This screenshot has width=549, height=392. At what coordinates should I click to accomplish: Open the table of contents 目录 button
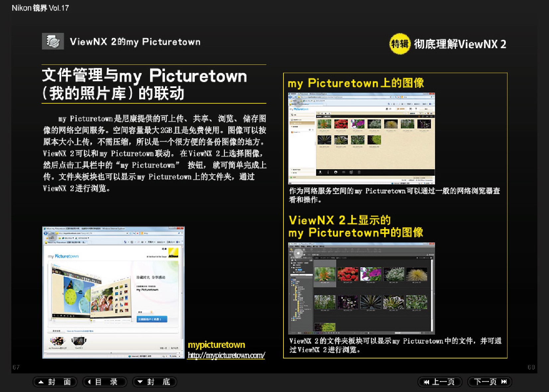[105, 382]
